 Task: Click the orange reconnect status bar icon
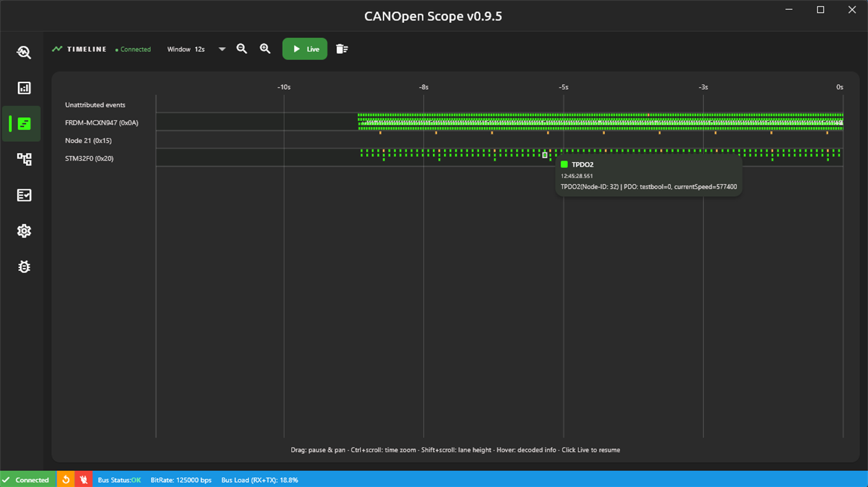(66, 480)
